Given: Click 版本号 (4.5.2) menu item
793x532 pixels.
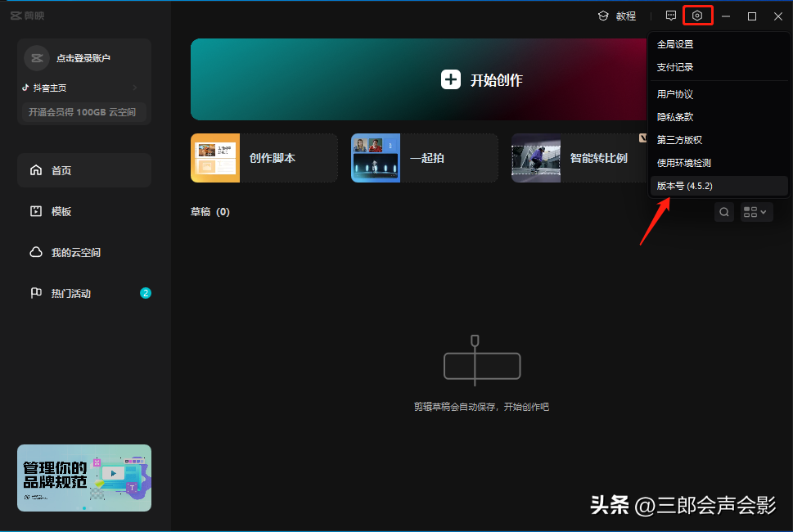Looking at the screenshot, I should click(685, 187).
